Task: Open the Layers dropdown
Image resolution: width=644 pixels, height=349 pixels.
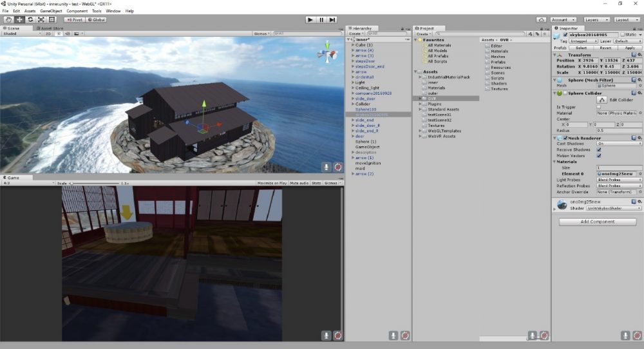Action: click(x=596, y=20)
